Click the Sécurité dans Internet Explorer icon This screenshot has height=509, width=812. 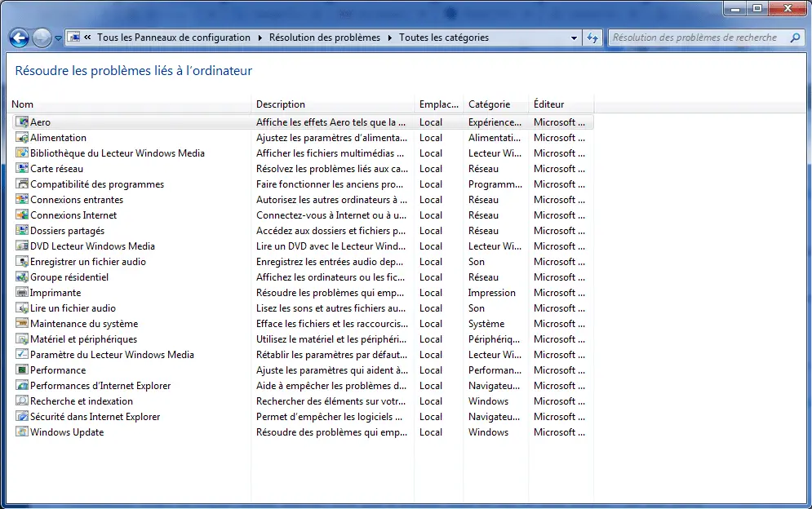tap(22, 417)
